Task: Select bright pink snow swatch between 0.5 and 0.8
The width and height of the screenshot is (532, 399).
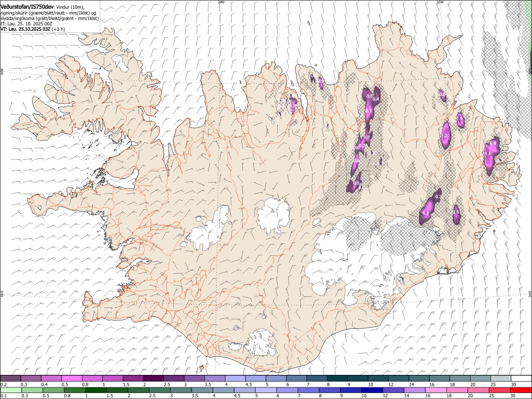Action: (72, 379)
